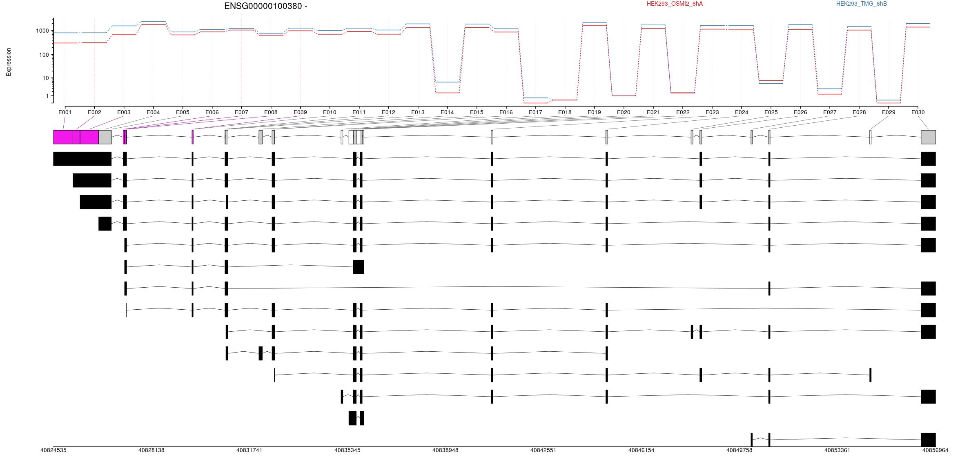Image resolution: width=980 pixels, height=457 pixels.
Task: Click the 10 tick on expression axis
Action: pos(46,78)
